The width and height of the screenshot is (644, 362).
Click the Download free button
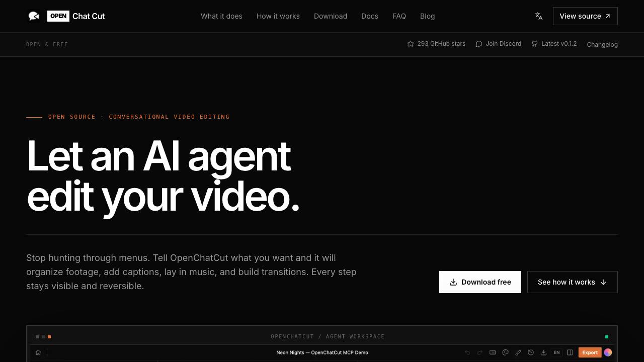point(480,282)
